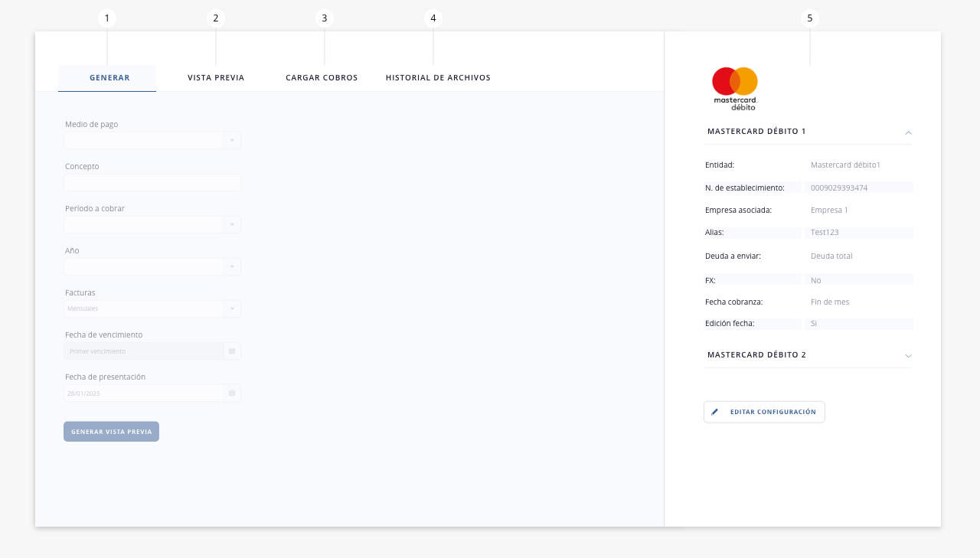
Task: Switch to the Generar tab
Action: (x=107, y=78)
